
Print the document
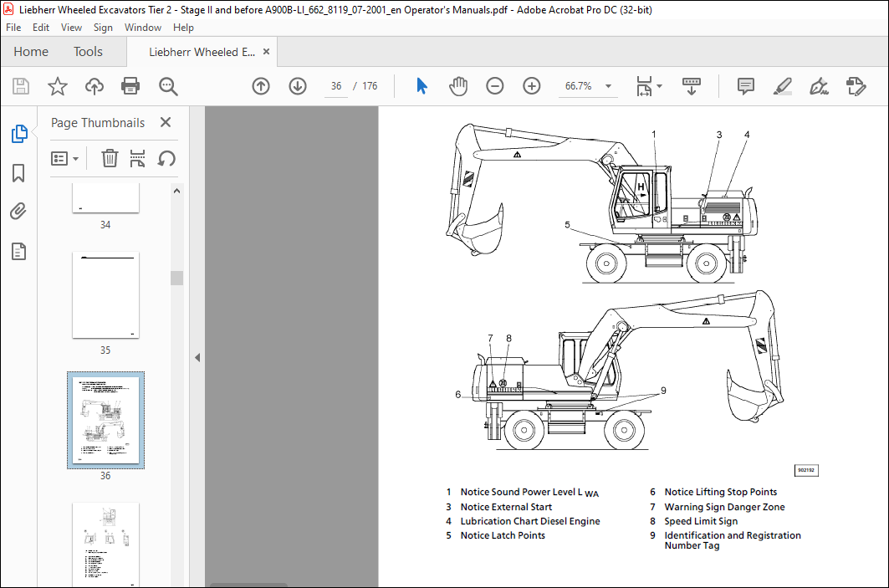click(130, 86)
